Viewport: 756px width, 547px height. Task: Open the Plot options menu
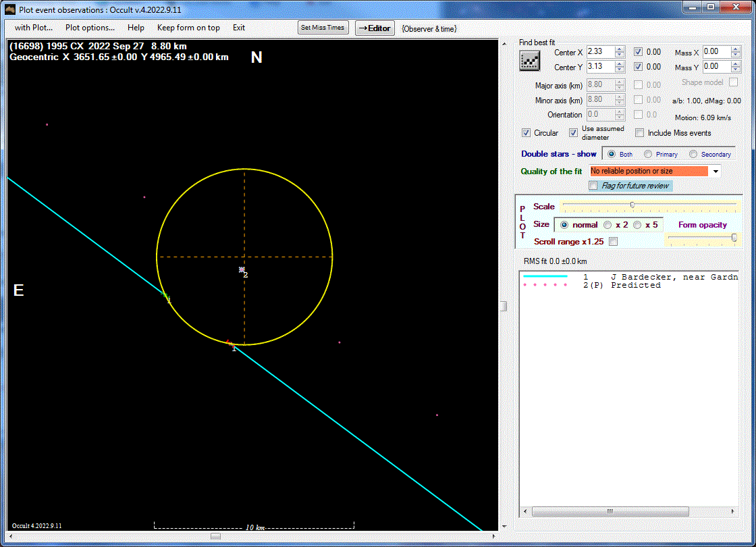pyautogui.click(x=90, y=28)
